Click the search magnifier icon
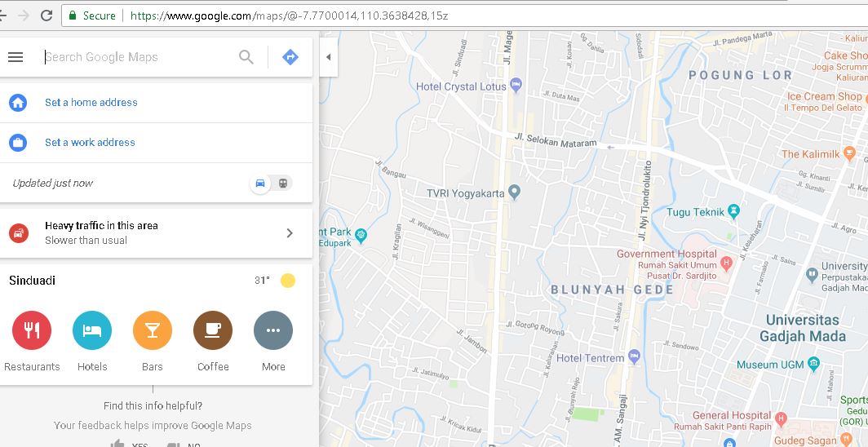The width and height of the screenshot is (868, 447). [246, 57]
